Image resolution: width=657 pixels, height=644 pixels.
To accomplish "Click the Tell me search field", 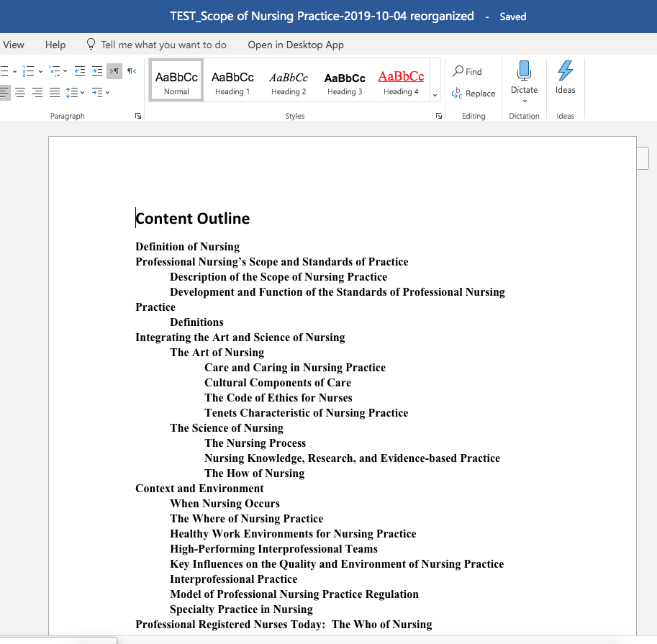I will (x=163, y=45).
